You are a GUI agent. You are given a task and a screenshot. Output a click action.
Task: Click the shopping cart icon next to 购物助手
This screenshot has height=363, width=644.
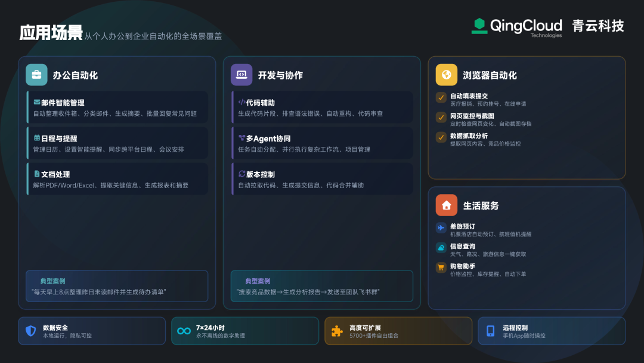tap(441, 267)
